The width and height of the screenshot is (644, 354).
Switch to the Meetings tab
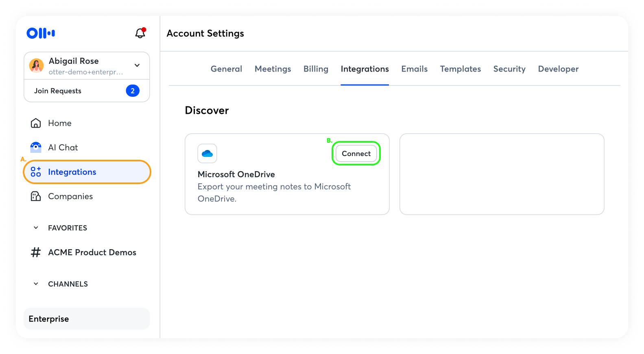273,69
